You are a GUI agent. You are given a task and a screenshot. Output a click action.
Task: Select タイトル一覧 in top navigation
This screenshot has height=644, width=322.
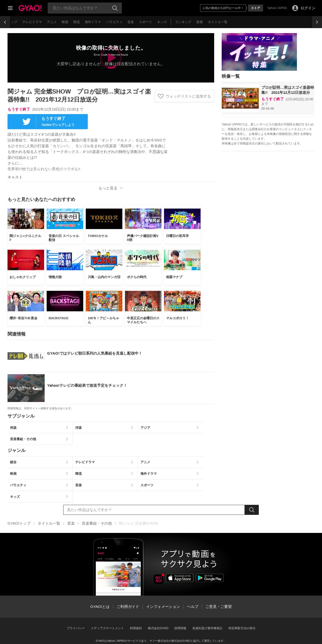[218, 22]
